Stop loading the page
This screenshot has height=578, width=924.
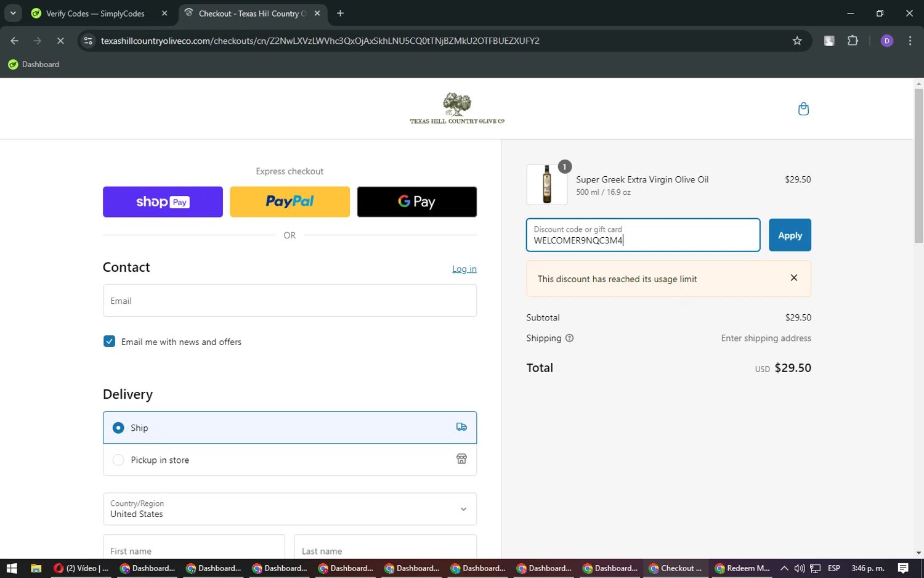coord(60,41)
